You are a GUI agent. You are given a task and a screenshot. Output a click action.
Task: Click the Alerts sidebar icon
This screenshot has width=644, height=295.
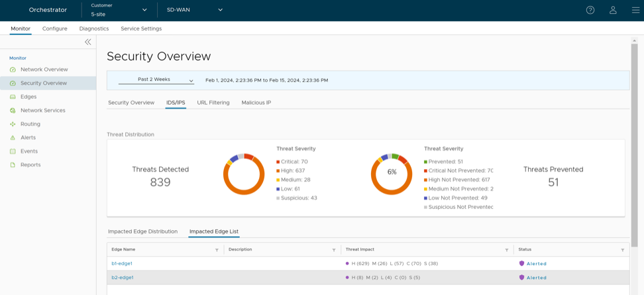[13, 138]
